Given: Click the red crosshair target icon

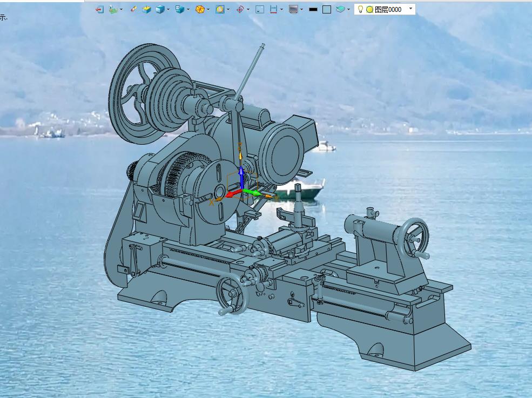Looking at the screenshot, I should 240,9.
